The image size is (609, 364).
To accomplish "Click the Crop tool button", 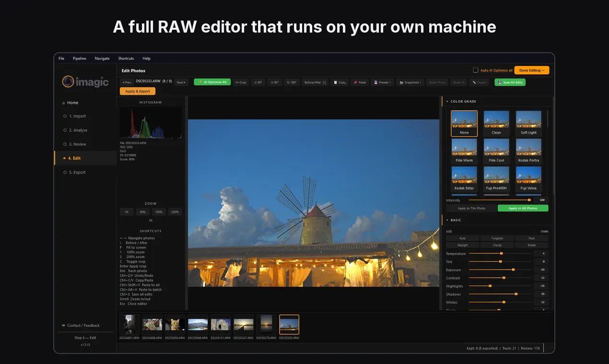I will coord(241,82).
